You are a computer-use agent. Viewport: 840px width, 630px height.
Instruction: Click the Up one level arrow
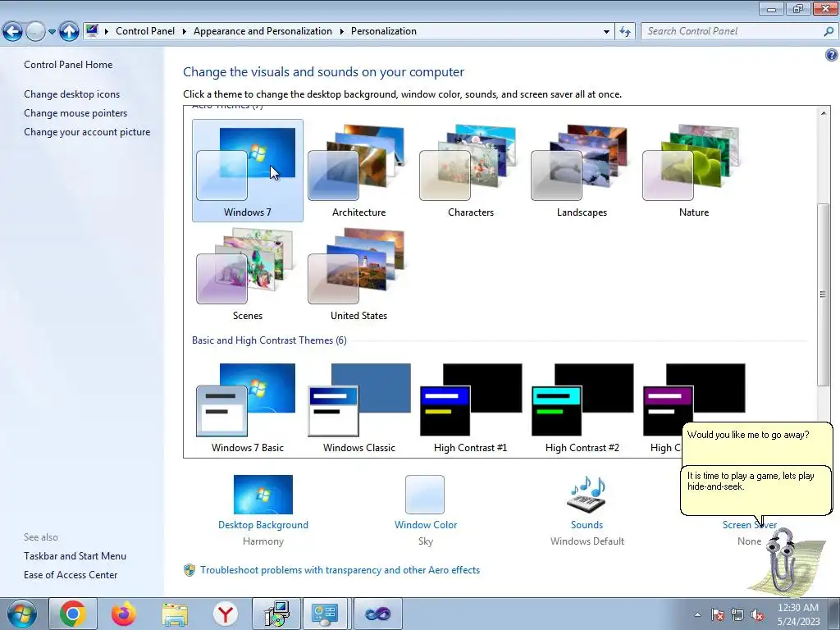pyautogui.click(x=69, y=32)
